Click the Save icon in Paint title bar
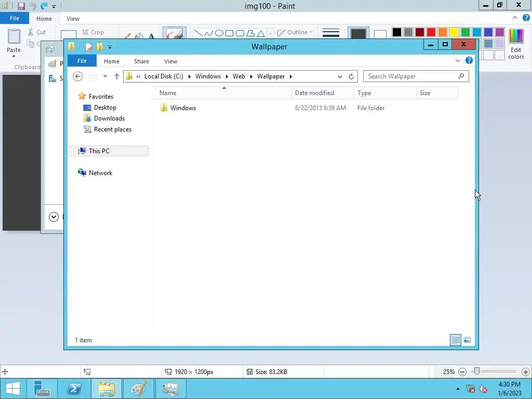Image resolution: width=532 pixels, height=399 pixels. (x=21, y=6)
